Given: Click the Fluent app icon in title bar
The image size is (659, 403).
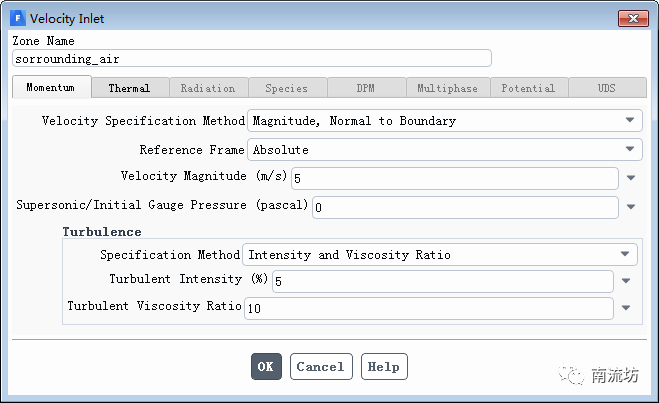Looking at the screenshot, I should [17, 17].
